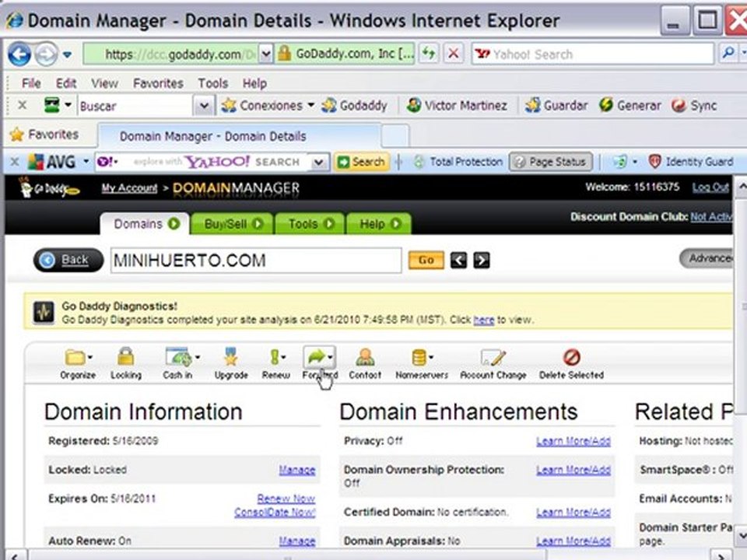
Task: Click the orange Go button
Action: pos(426,260)
